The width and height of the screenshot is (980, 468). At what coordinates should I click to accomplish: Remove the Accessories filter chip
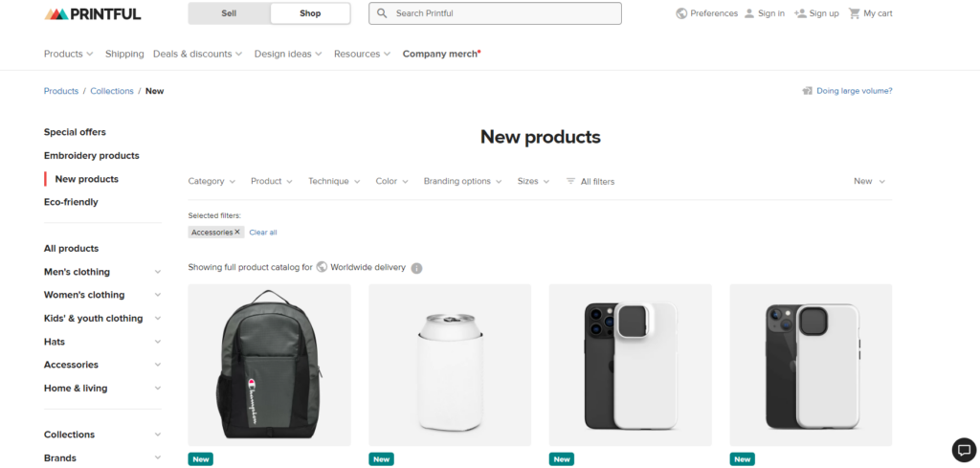pyautogui.click(x=237, y=232)
